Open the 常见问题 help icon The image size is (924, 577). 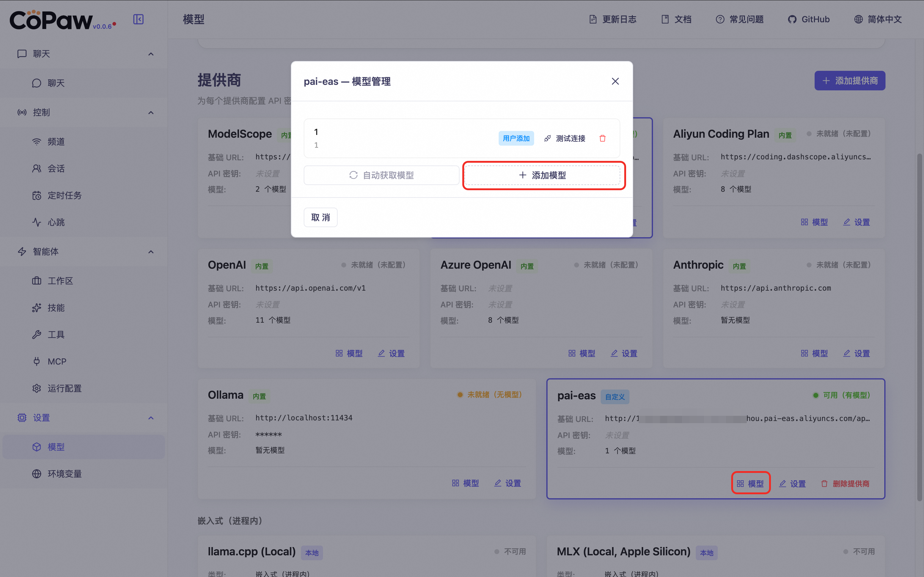(x=720, y=19)
